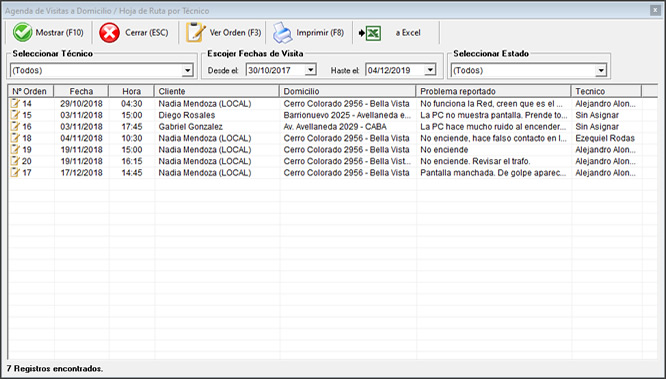Viewport: 666px width, 380px height.
Task: Click the edit icon for order 16
Action: (15, 127)
